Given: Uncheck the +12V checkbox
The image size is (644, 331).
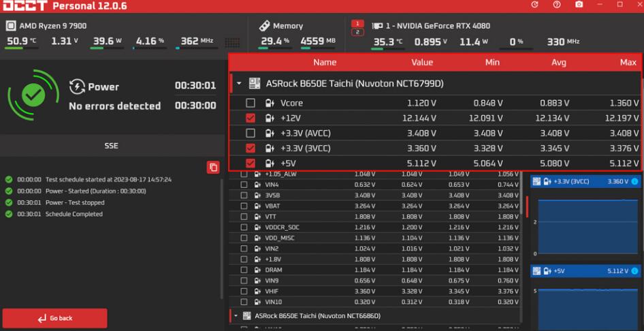Looking at the screenshot, I should [x=250, y=119].
